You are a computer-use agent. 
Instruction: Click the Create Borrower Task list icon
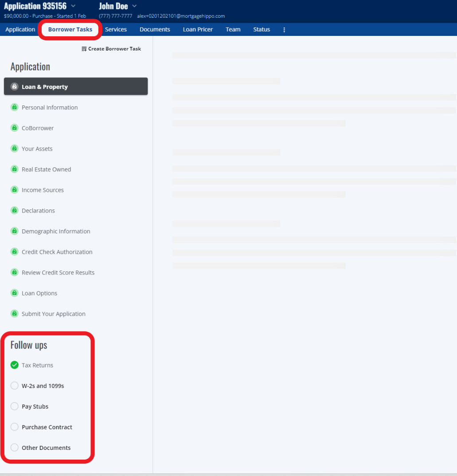84,49
